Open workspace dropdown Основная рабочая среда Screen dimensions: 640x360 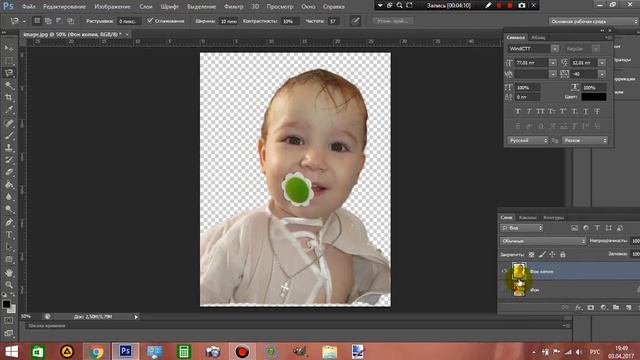click(594, 21)
